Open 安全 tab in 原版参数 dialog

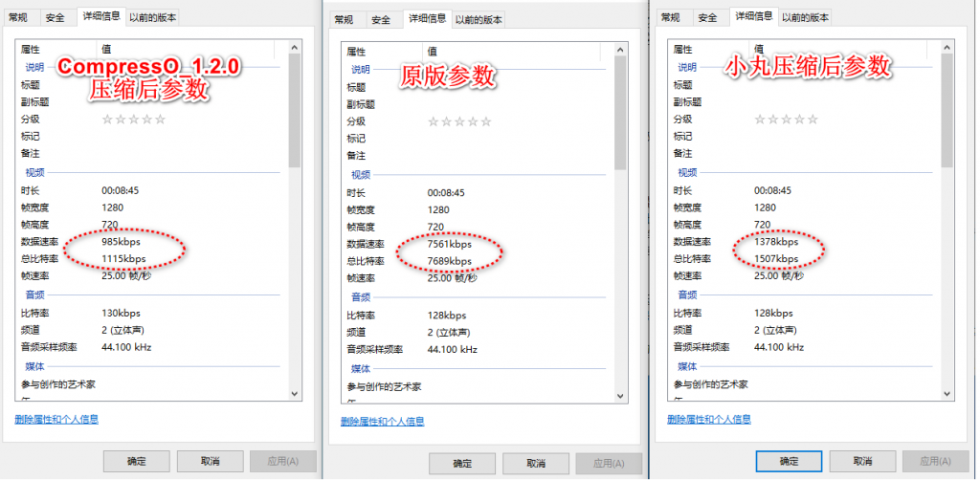click(381, 20)
